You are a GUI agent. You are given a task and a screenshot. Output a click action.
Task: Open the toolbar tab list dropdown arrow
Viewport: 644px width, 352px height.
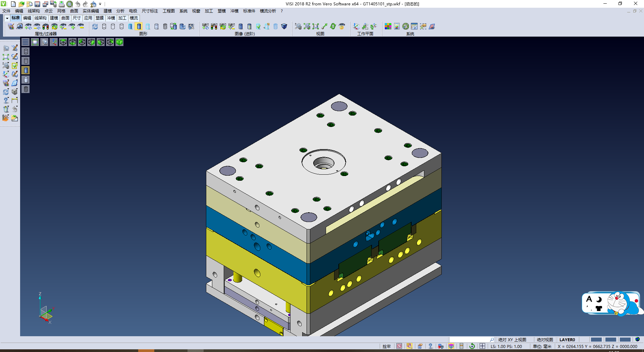7,18
